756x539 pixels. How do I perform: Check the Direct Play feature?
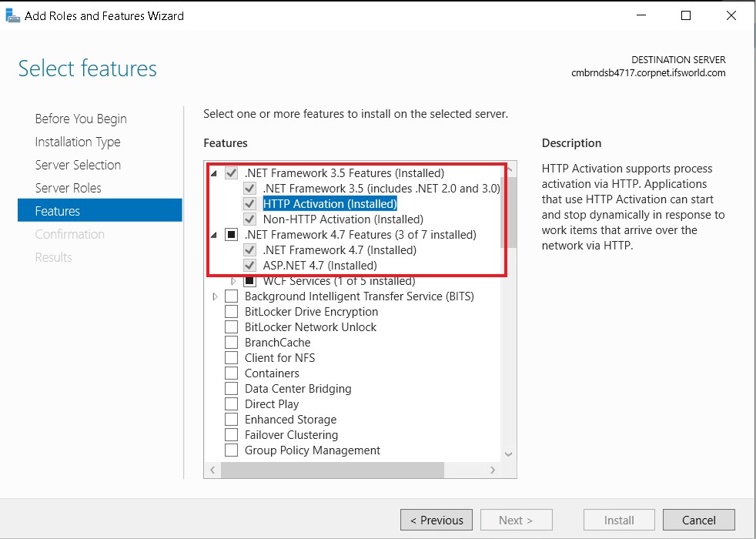pyautogui.click(x=230, y=403)
